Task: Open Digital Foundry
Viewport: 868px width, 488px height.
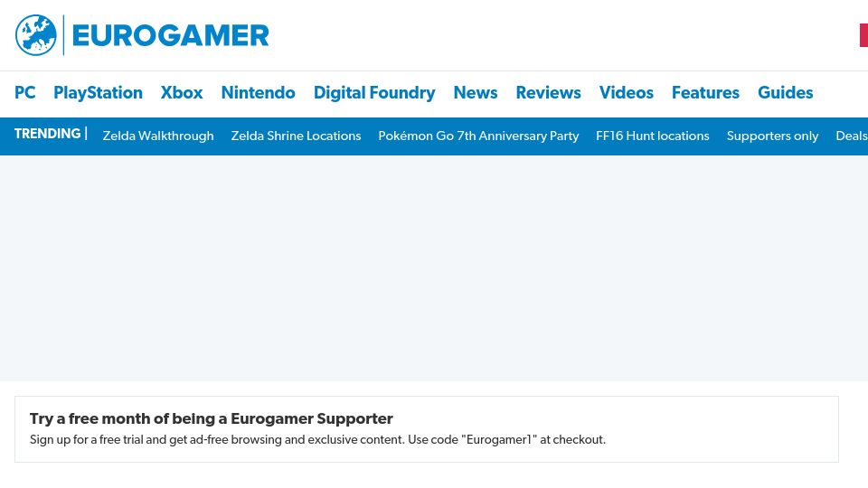Action: (374, 92)
